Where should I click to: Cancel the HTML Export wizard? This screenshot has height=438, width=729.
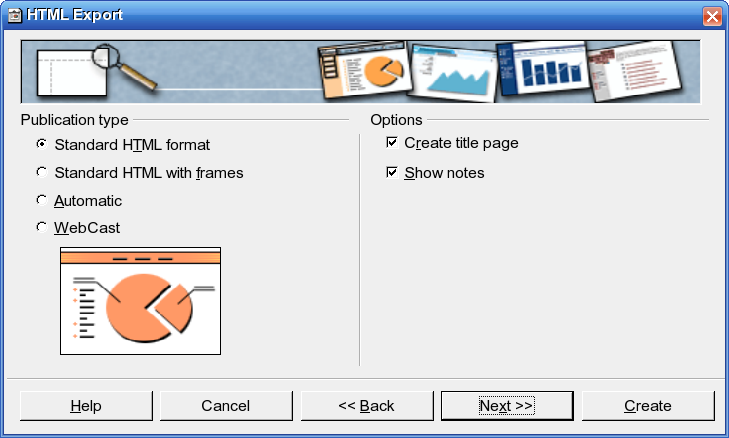(226, 406)
